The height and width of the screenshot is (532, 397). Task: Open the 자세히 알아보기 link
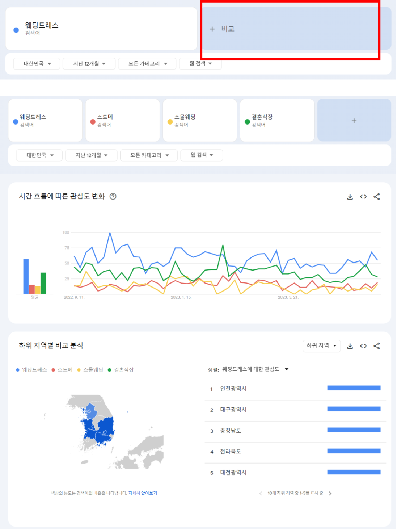pos(143,493)
